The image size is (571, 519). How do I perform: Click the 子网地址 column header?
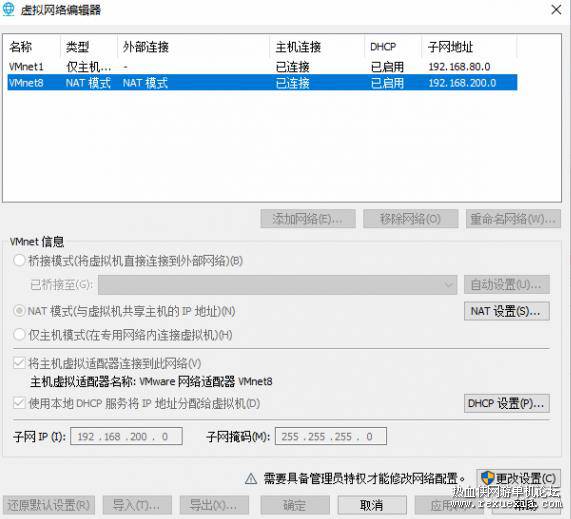point(469,47)
